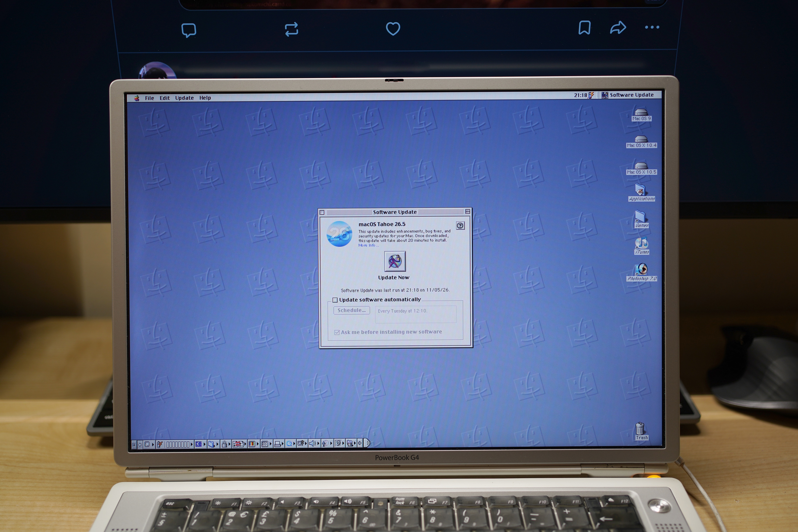Expand the checkerboard resolution strip arrow
Screen dimensions: 798x532
pos(271,444)
